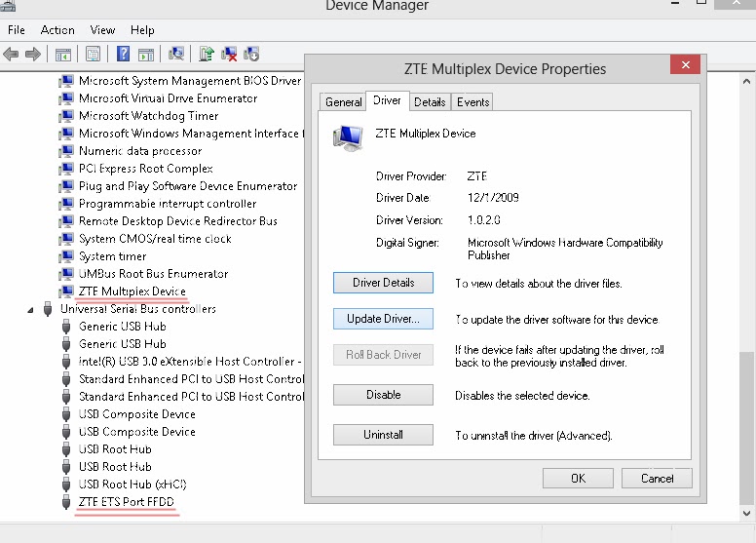The image size is (756, 543).
Task: Click the Digital Signer Microsoft Windows Hardware Compatibility text
Action: [565, 249]
